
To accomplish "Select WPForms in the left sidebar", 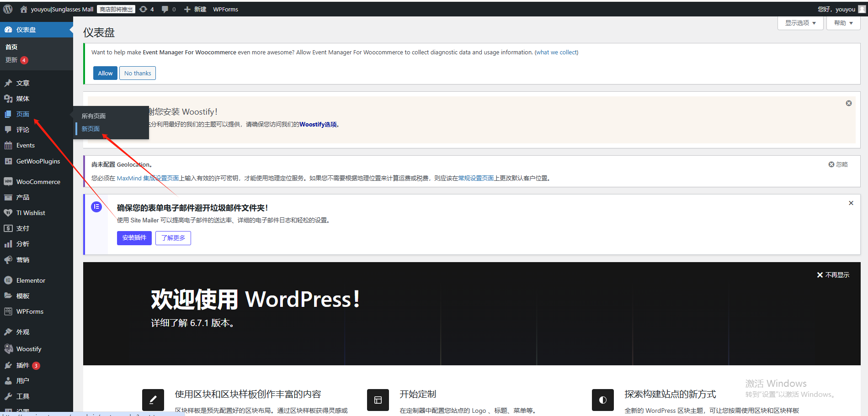I will tap(29, 311).
